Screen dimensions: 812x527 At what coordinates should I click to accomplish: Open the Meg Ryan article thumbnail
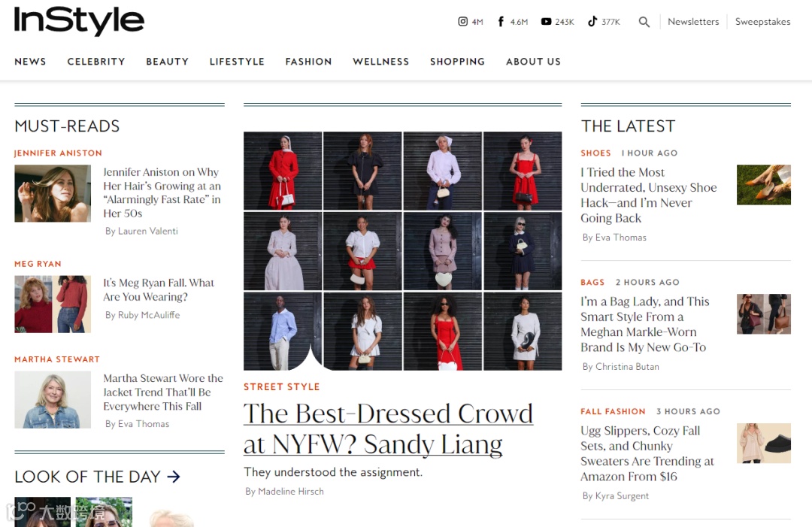[53, 304]
